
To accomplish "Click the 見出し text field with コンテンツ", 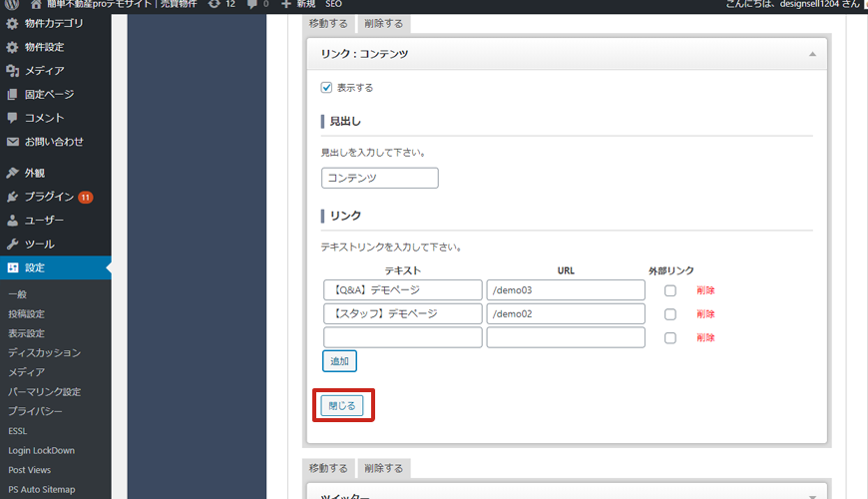I will [x=379, y=178].
